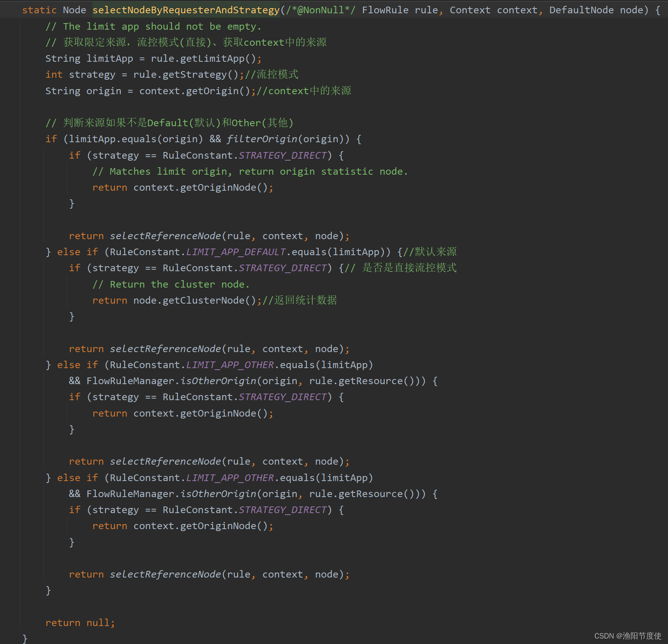Click the comment 'The limit app should not be empty'
The image size is (668, 644).
pos(153,27)
